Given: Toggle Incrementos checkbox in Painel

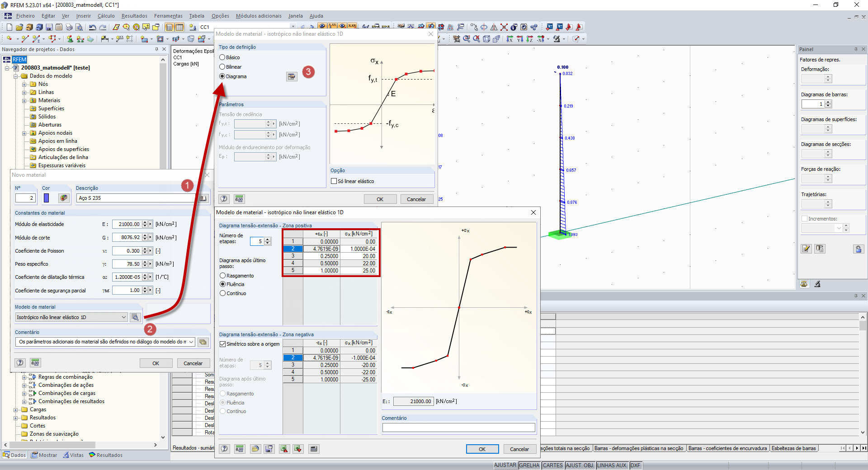Looking at the screenshot, I should point(805,219).
